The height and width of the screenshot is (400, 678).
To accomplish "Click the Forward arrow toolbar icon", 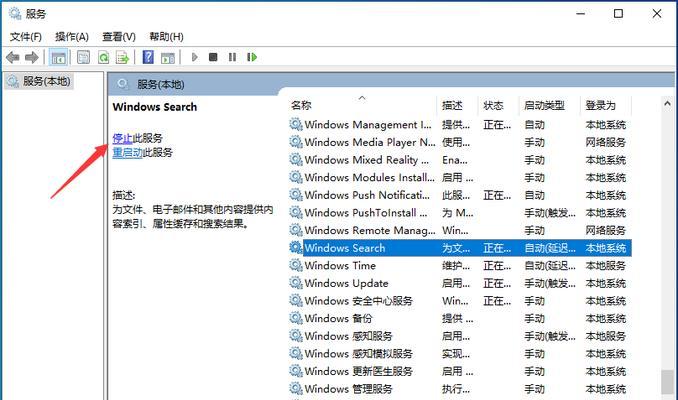I will point(32,57).
